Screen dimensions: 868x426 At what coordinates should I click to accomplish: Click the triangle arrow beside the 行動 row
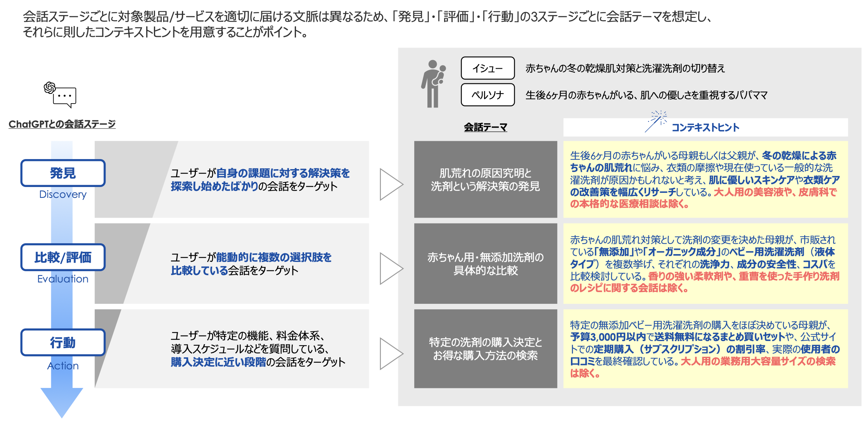coord(391,353)
